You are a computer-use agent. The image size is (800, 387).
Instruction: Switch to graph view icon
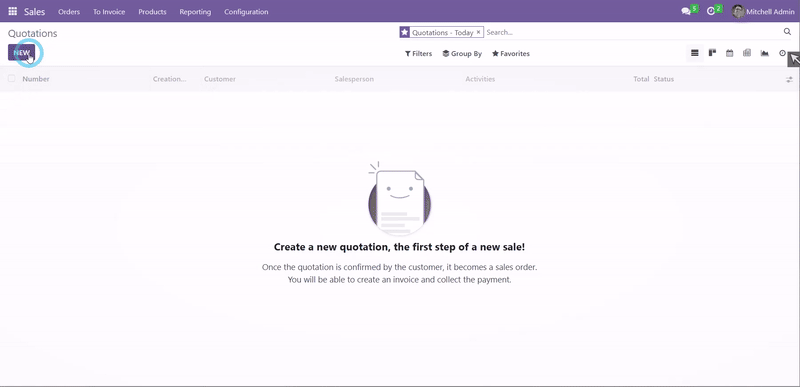tap(764, 53)
